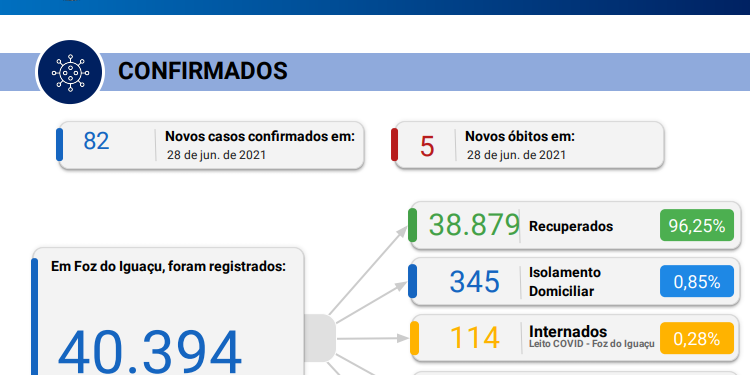750x375 pixels.
Task: Click 'Novos casos confirmados em:' label
Action: [x=260, y=136]
